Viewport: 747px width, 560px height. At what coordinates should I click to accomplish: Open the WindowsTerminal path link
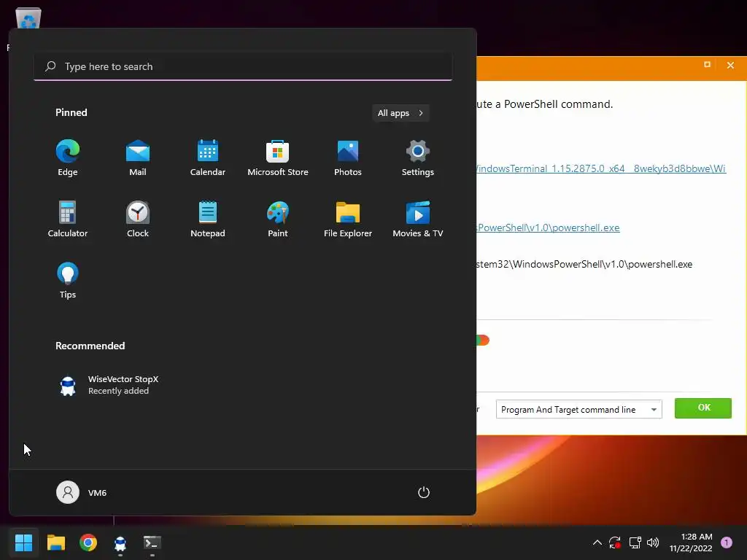click(601, 168)
